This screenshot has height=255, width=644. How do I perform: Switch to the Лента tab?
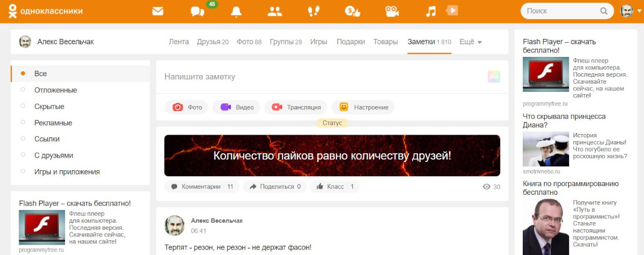pos(179,42)
